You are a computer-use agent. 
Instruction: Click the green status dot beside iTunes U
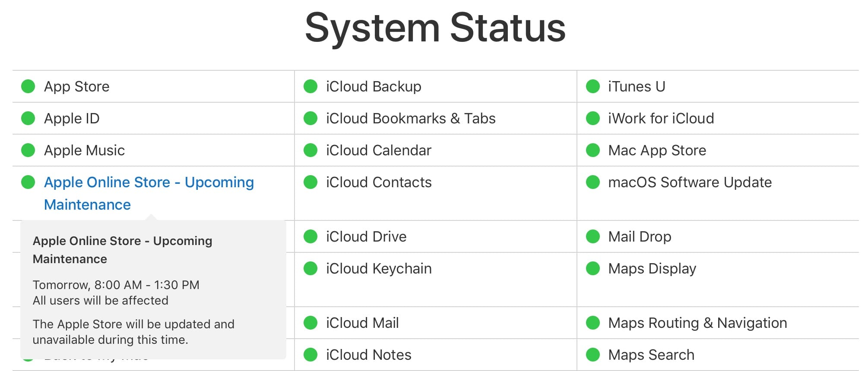593,86
